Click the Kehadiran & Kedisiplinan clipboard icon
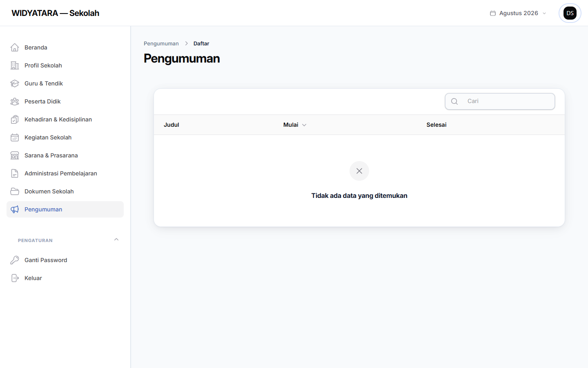The width and height of the screenshot is (588, 368). pos(15,119)
